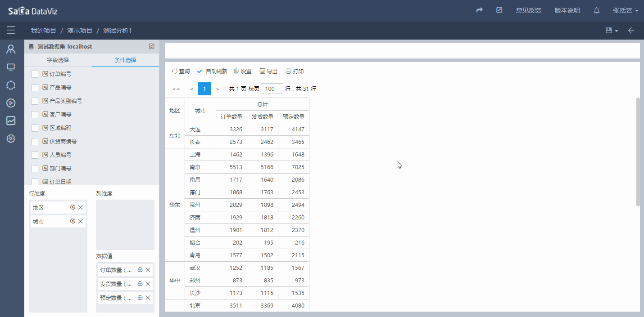This screenshot has height=317, width=644.
Task: Tick the 订单编号 checkbox
Action: (35, 74)
